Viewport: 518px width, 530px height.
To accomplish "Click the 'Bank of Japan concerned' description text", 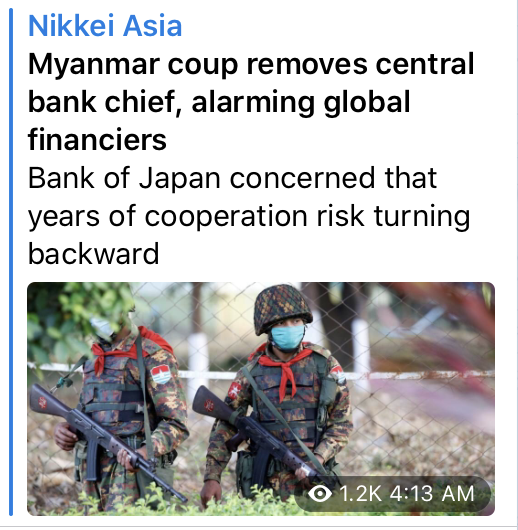I will (x=249, y=215).
